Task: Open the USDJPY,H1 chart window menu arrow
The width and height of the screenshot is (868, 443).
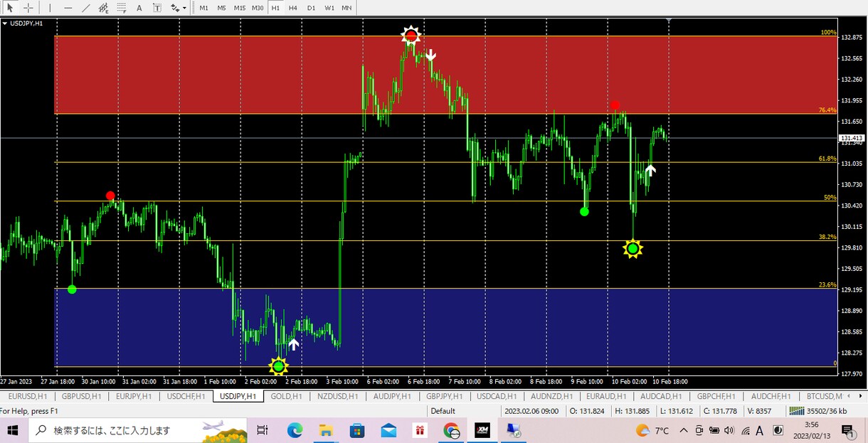Action: pos(5,23)
